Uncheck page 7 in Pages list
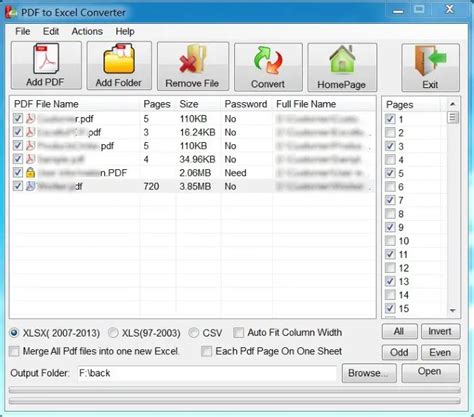 coord(390,200)
